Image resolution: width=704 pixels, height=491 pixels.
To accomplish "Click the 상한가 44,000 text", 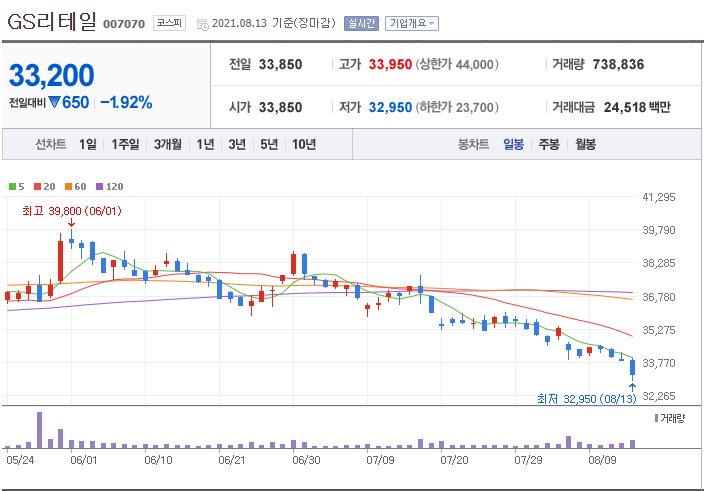I will coord(457,64).
